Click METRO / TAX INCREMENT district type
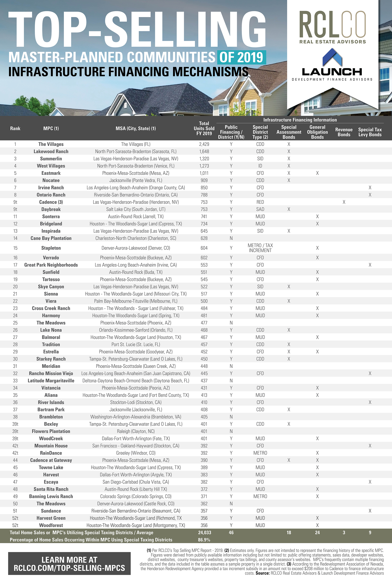This screenshot has height=588, width=392. 260,248
